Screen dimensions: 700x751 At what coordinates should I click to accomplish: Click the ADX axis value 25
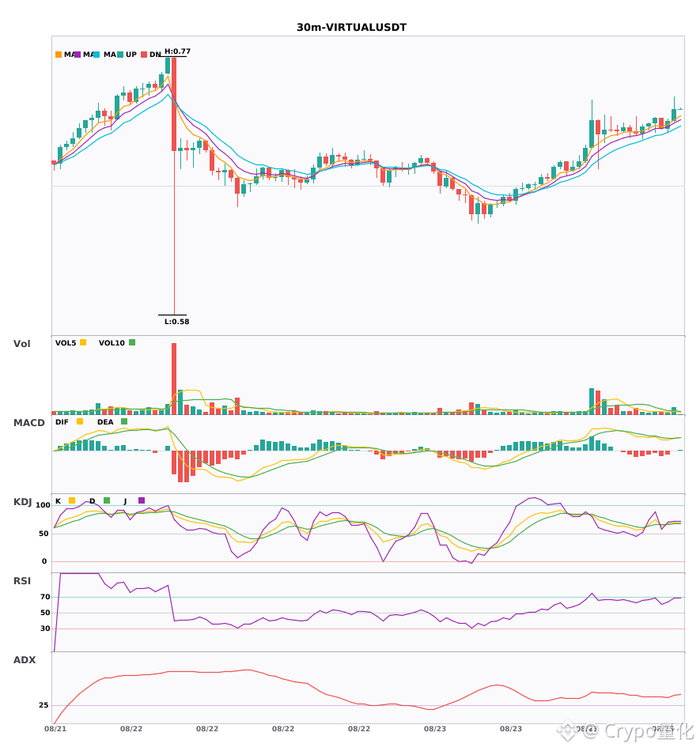[x=44, y=705]
